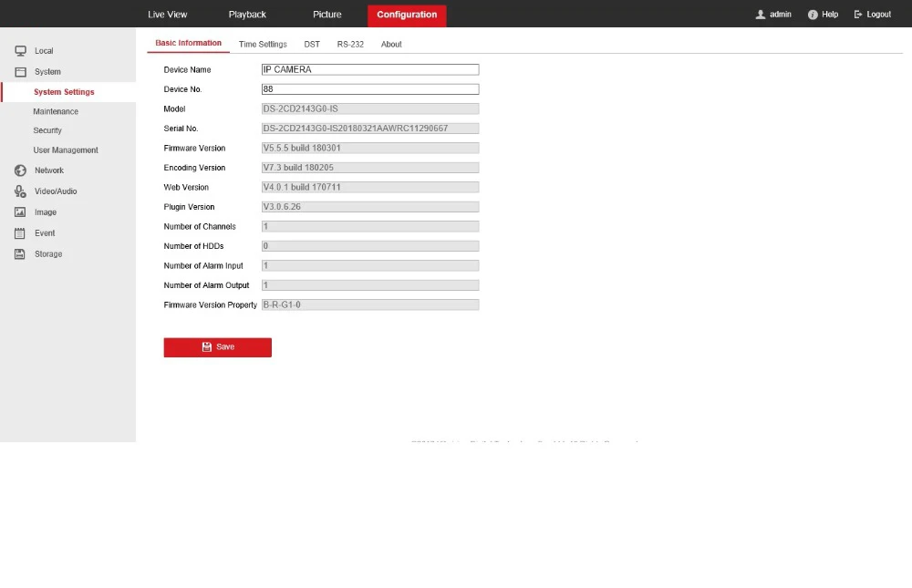Click the Number of HDDs value field
The width and height of the screenshot is (912, 588).
point(370,246)
